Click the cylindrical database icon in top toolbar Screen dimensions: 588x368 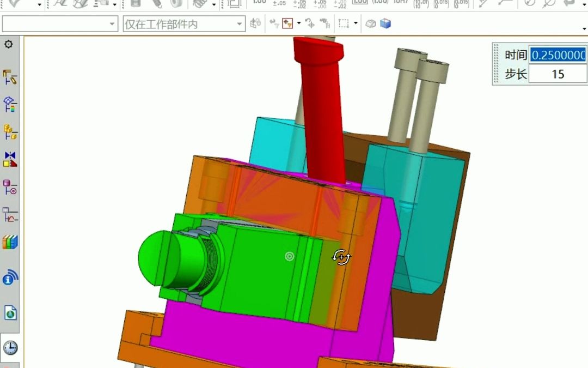(x=136, y=3)
